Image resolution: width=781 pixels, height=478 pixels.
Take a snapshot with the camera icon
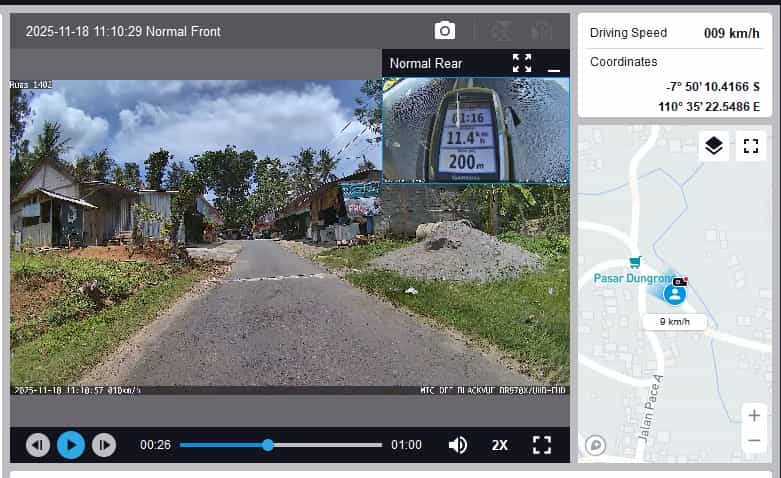coord(445,31)
